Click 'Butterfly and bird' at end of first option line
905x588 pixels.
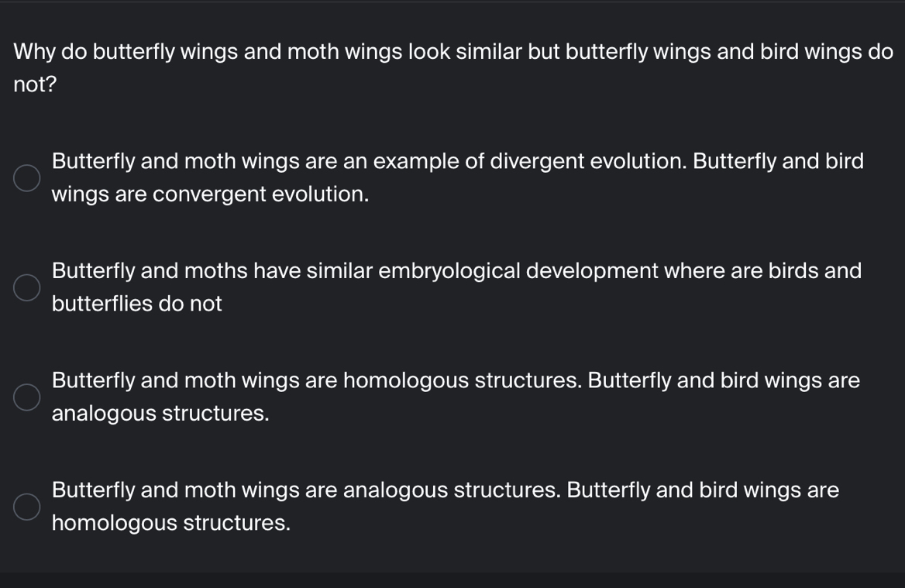[x=778, y=162]
